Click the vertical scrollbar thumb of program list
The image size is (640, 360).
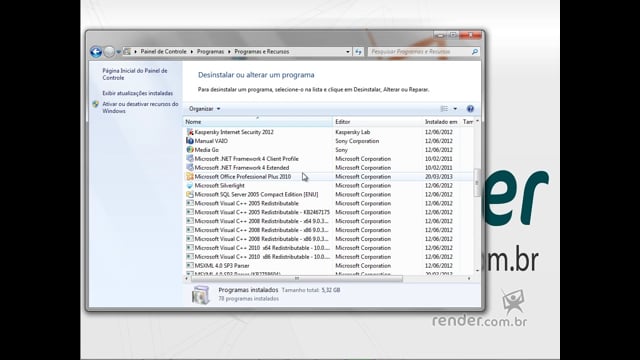click(477, 182)
